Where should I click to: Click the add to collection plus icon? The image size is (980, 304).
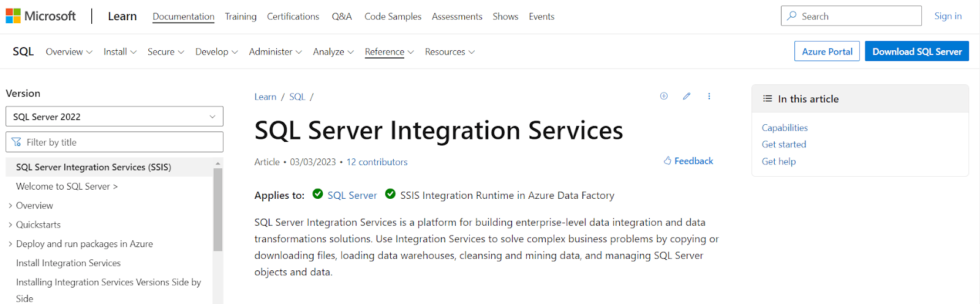point(664,96)
